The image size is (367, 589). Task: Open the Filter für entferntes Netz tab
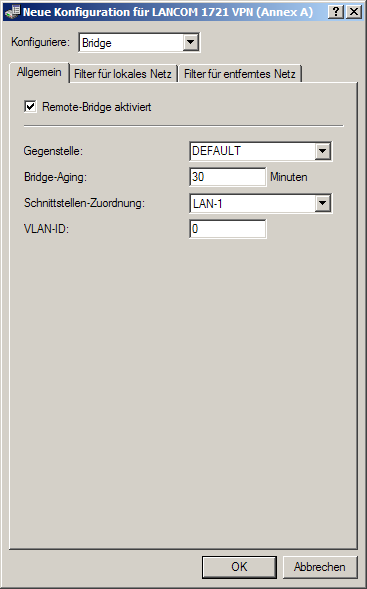click(x=240, y=74)
